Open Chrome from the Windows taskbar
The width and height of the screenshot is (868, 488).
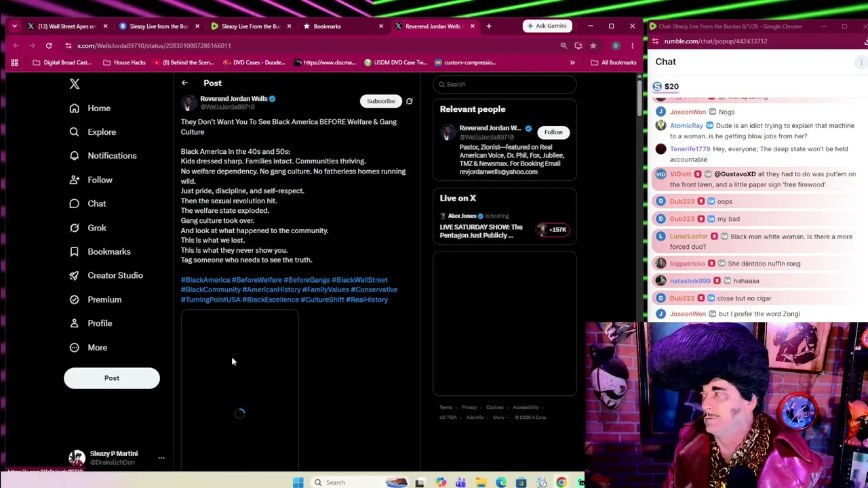[x=561, y=483]
